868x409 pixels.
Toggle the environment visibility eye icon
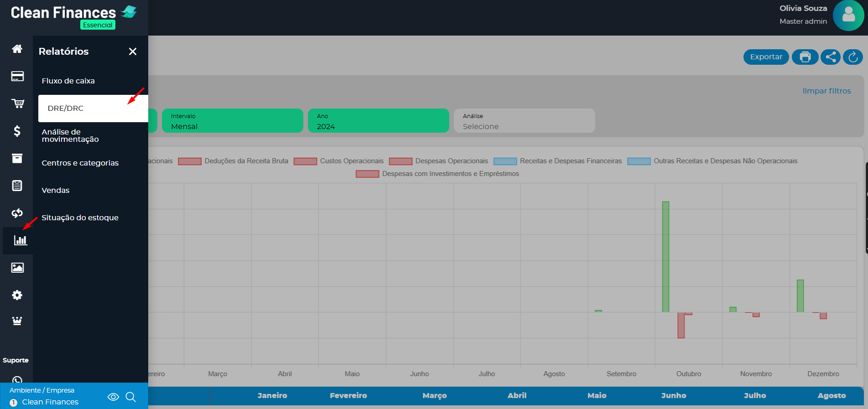(x=113, y=397)
